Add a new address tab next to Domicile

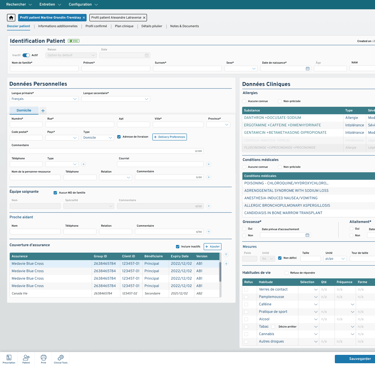(43, 111)
